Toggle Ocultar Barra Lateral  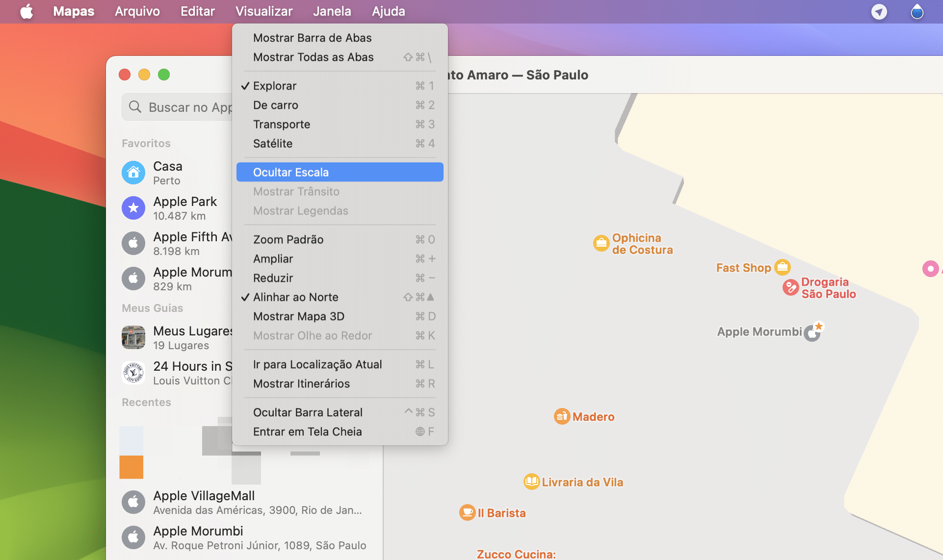pos(340,412)
